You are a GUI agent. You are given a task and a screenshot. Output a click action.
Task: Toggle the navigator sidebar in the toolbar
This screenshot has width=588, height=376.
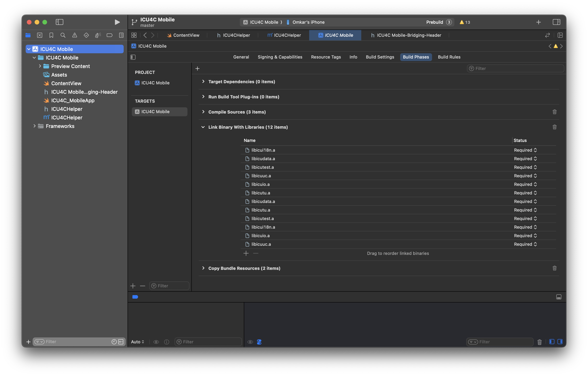[59, 22]
